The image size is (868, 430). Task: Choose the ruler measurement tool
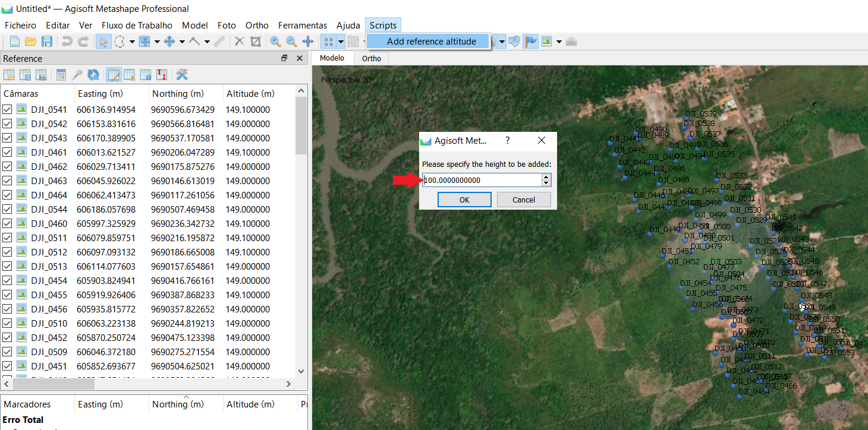(219, 42)
